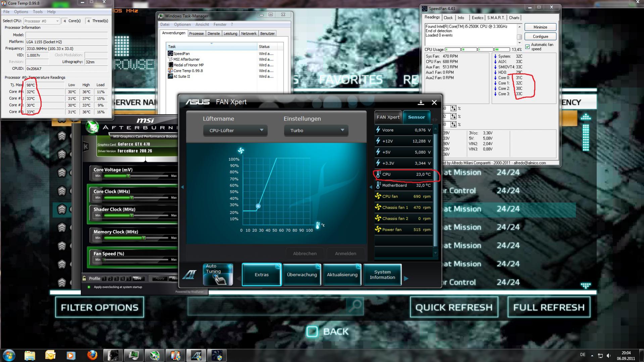
Task: Click the Configure button in SpeedFan
Action: [540, 36]
